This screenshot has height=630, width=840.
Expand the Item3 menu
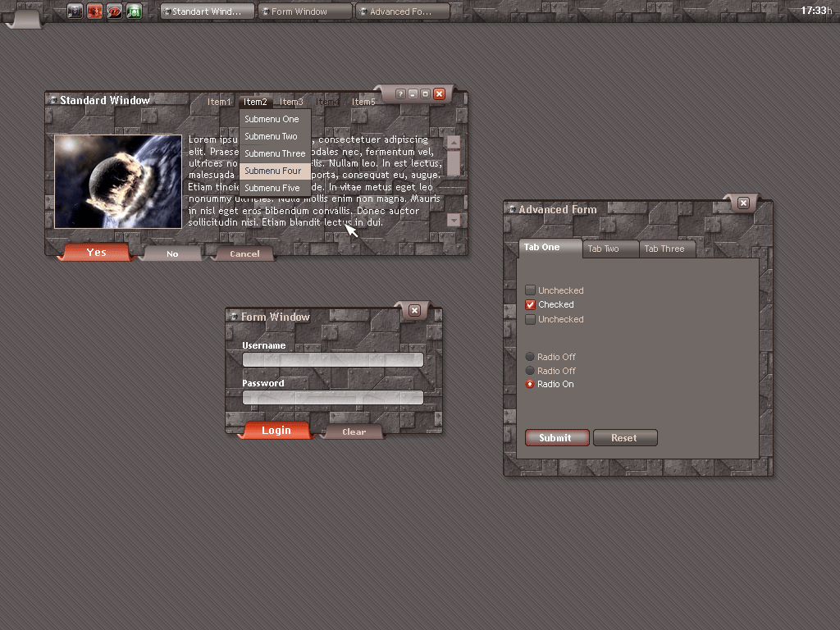(x=291, y=102)
